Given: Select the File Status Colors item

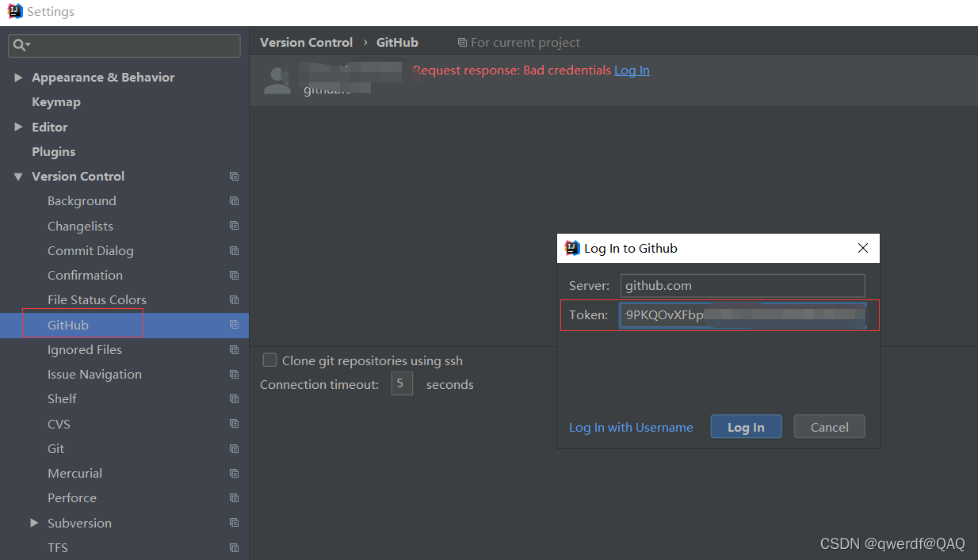Looking at the screenshot, I should pos(97,300).
